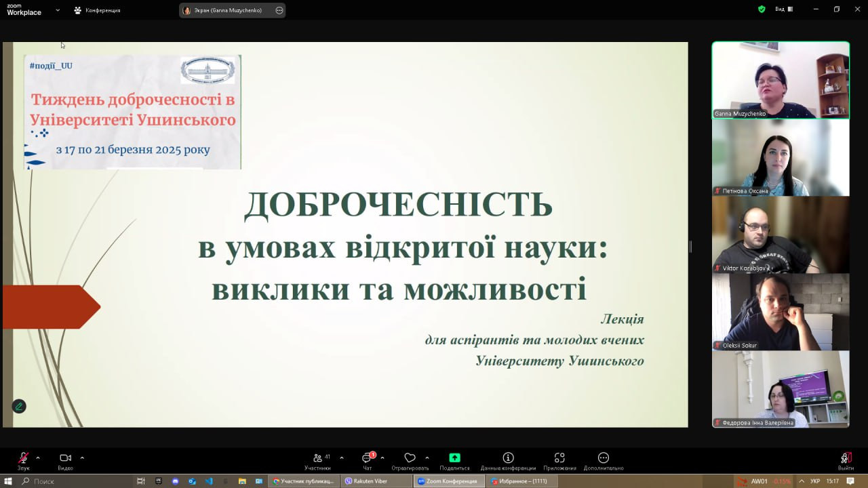This screenshot has width=868, height=488.
Task: Open the Приложения apps icon
Action: click(559, 458)
